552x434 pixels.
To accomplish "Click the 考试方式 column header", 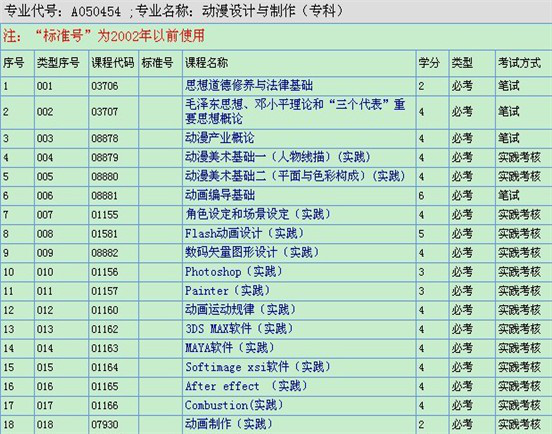I will click(519, 63).
